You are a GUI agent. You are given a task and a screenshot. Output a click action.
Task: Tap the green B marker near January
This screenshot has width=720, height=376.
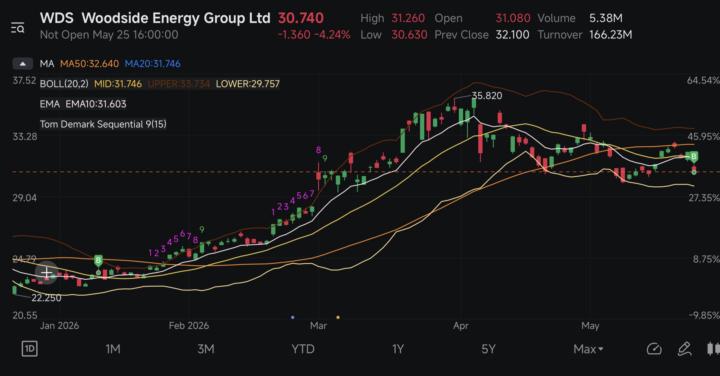pos(98,261)
